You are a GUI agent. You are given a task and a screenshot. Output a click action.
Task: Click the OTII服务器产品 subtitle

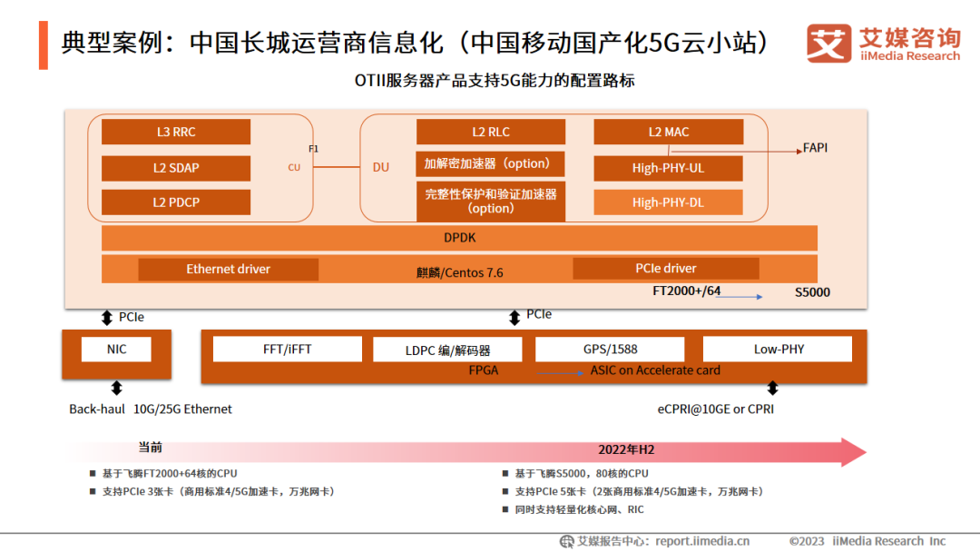[495, 81]
